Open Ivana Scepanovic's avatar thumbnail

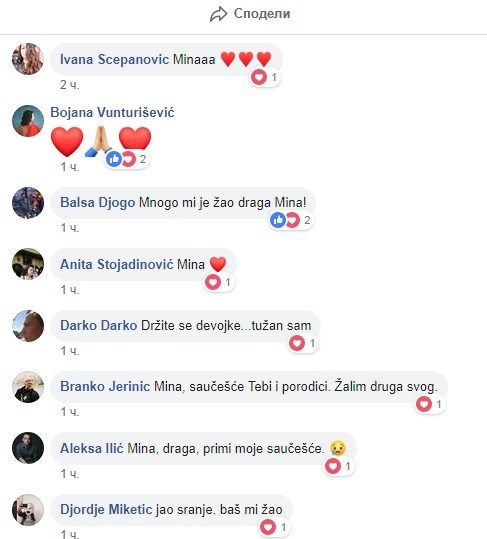(28, 59)
